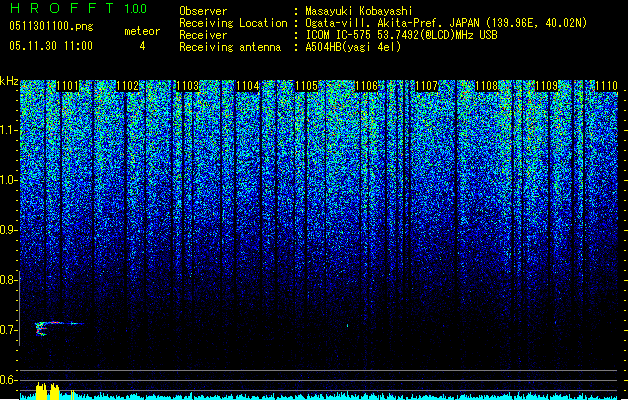Click the 1107 time marker

click(x=426, y=86)
